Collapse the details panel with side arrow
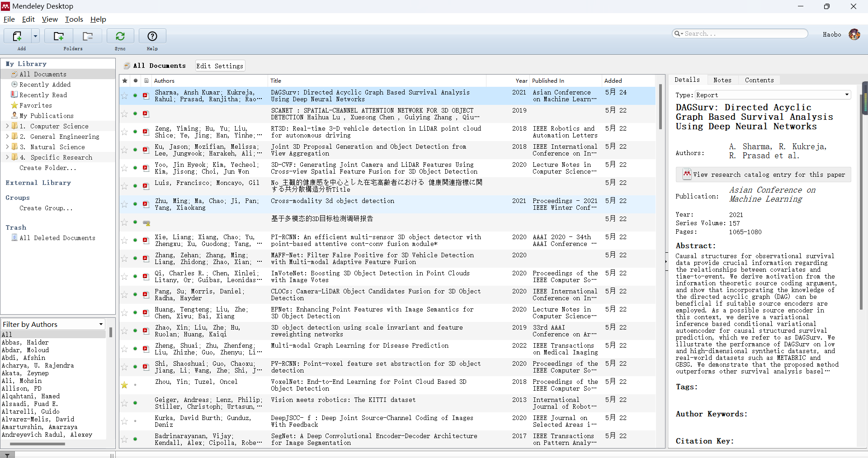Image resolution: width=868 pixels, height=458 pixels. (x=666, y=261)
